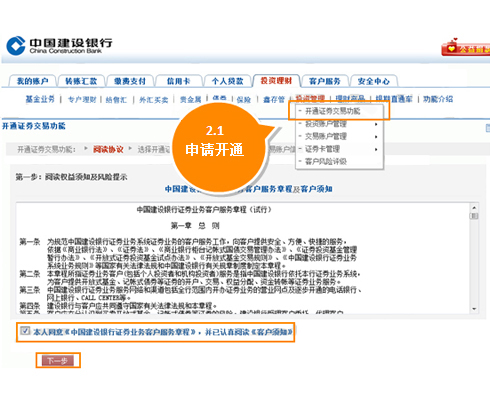Select the 信用卡 tab
Image resolution: width=490 pixels, height=416 pixels.
[x=179, y=81]
